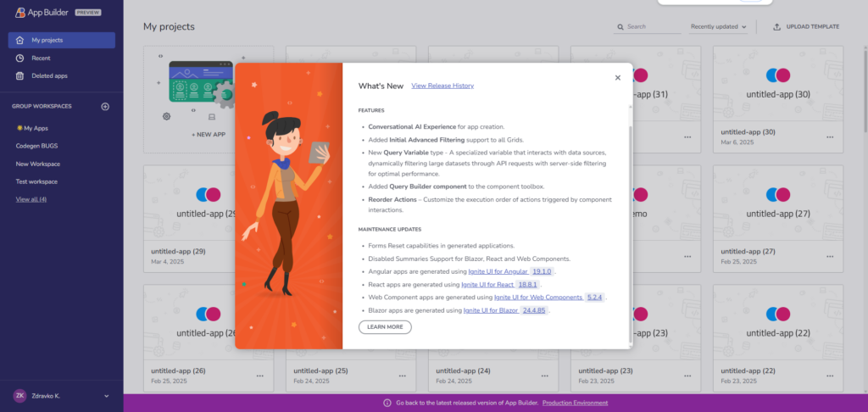Open the untitled-app (27) project thumbnail
Screen dimensions: 868x412
[x=778, y=203]
